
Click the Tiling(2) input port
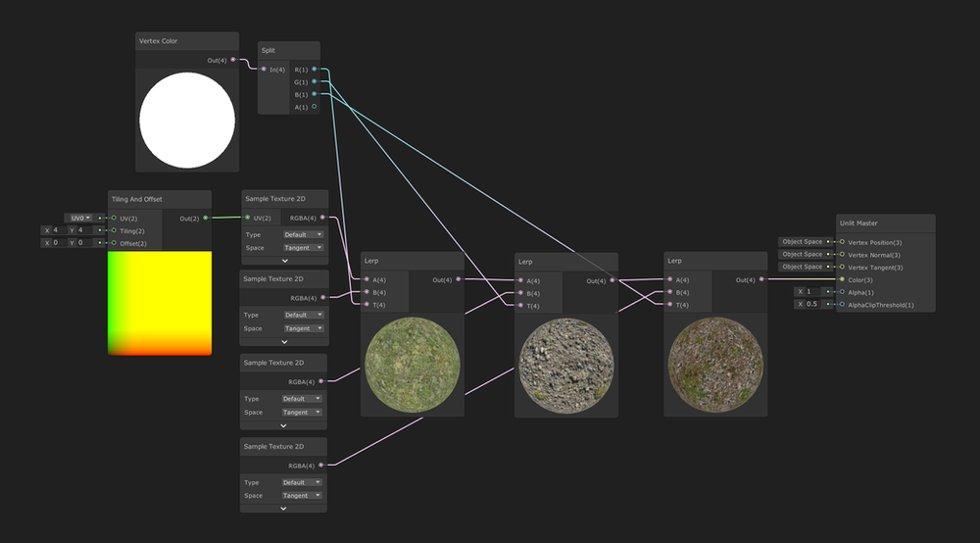[x=114, y=230]
